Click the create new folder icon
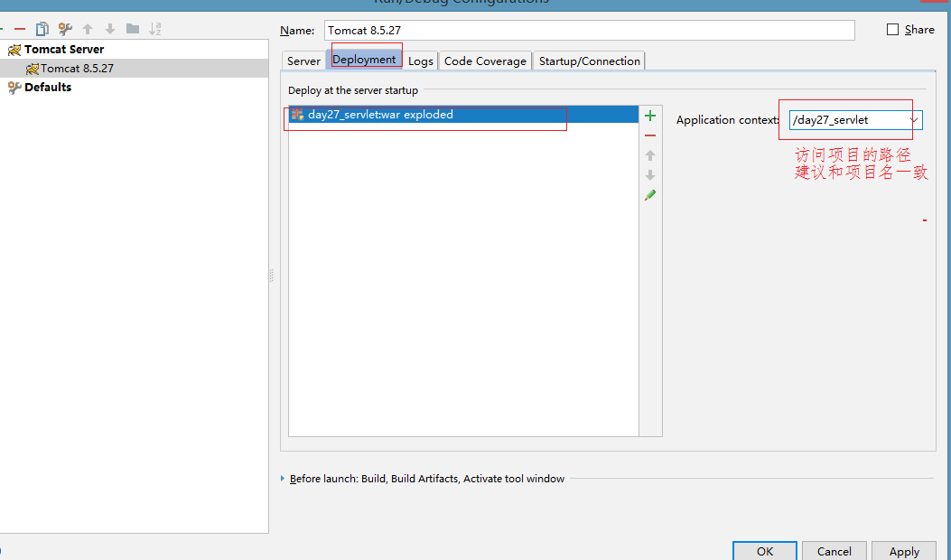 point(133,29)
